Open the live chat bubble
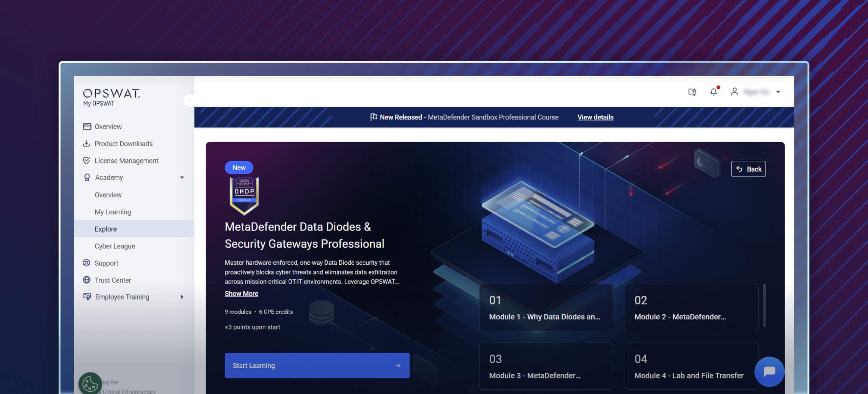Screen dimensions: 868x394 pyautogui.click(x=769, y=371)
